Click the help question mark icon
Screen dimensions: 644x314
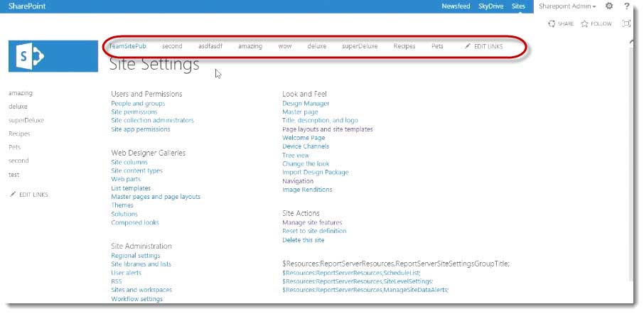[x=627, y=6]
